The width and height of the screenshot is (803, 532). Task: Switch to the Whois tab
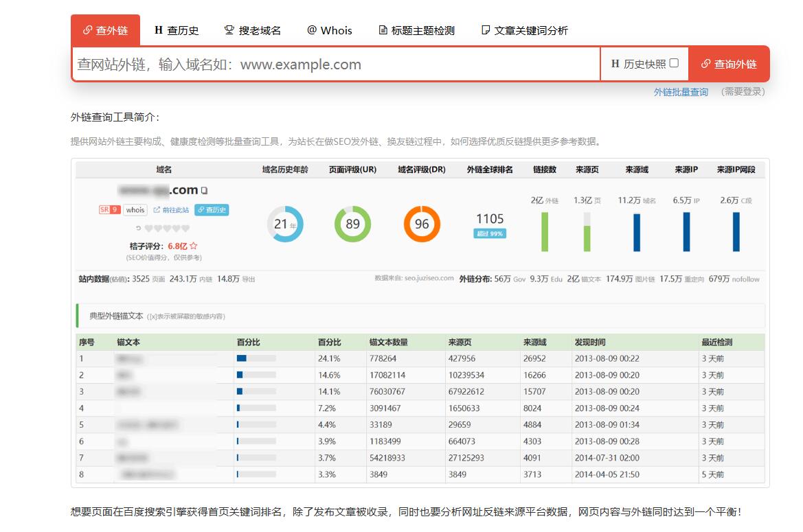(330, 30)
